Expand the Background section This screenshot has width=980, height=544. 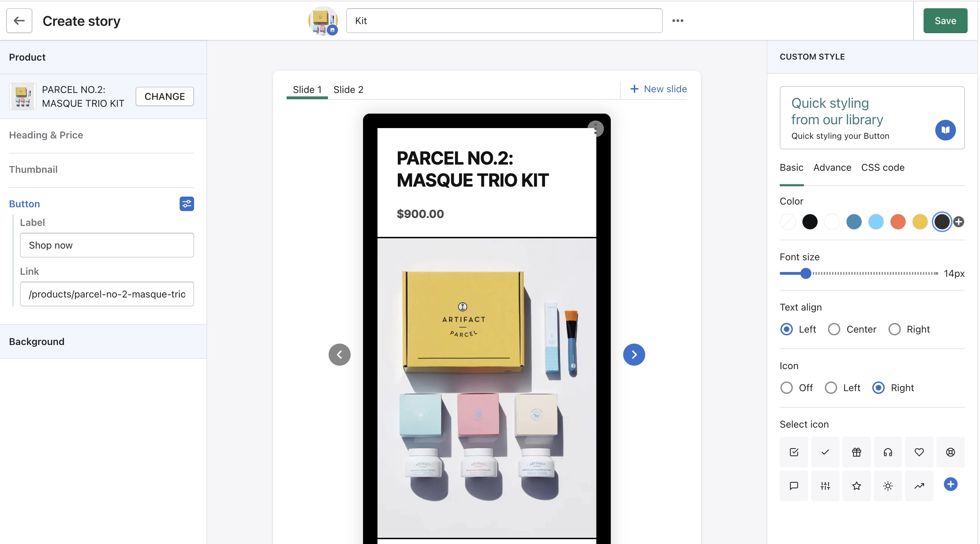(x=37, y=342)
